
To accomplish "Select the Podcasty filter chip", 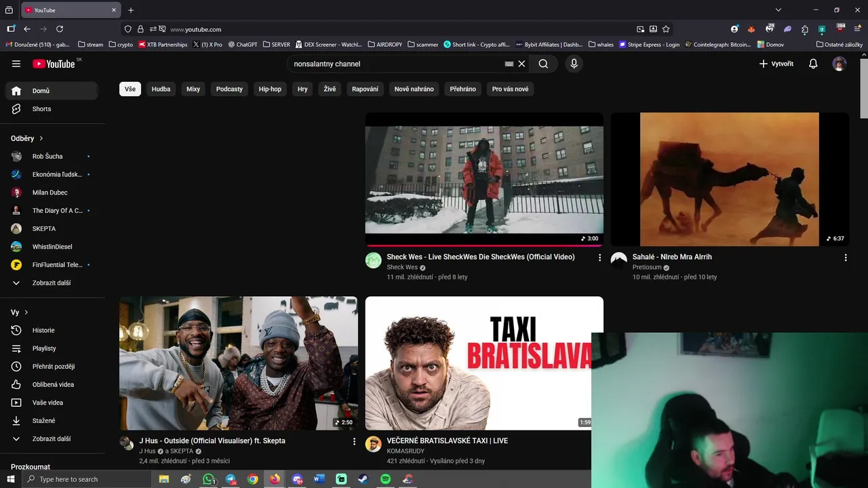I will point(229,89).
